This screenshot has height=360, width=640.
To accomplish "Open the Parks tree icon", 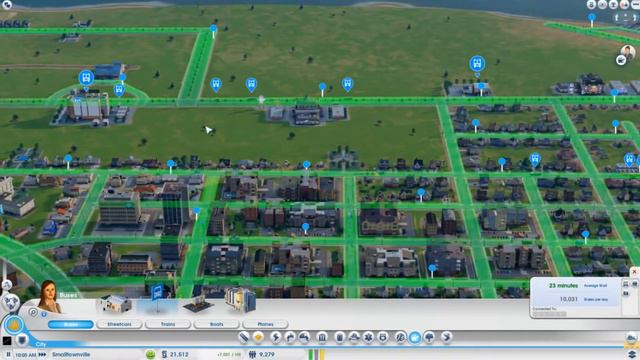I will 429,337.
